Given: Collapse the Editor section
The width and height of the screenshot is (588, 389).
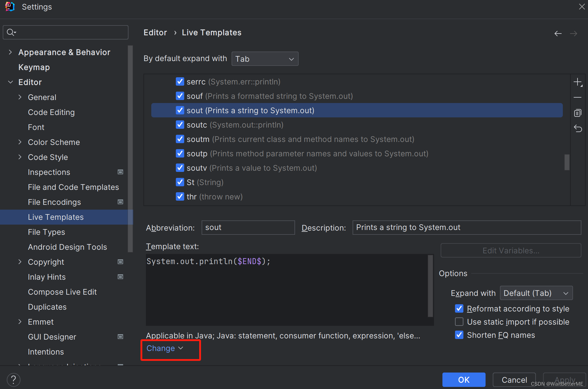Looking at the screenshot, I should pyautogui.click(x=10, y=82).
